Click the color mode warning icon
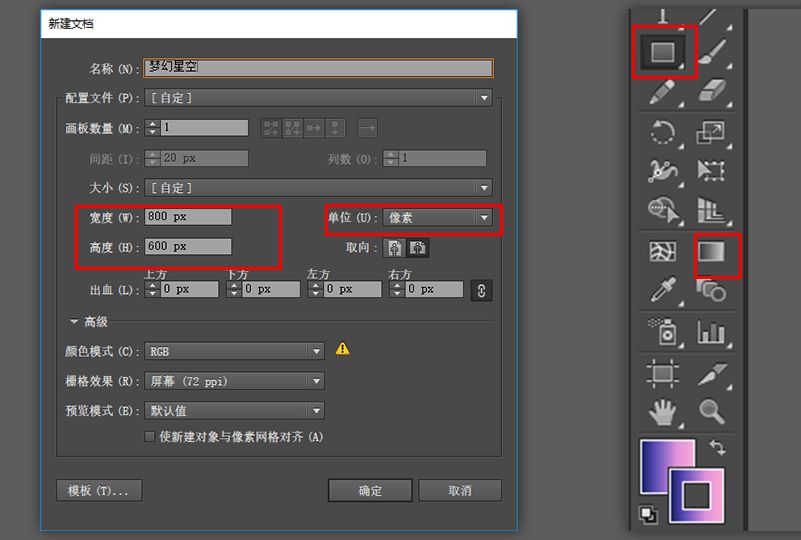Viewport: 801px width, 540px height. click(x=342, y=349)
